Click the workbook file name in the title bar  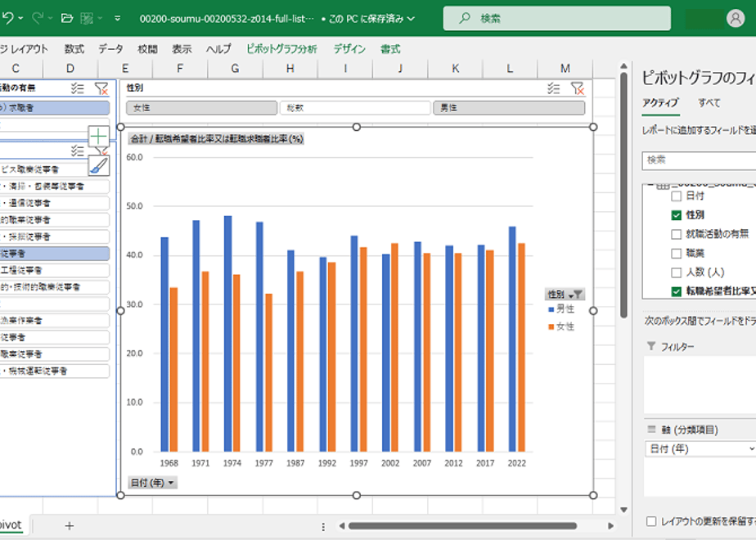[x=227, y=19]
